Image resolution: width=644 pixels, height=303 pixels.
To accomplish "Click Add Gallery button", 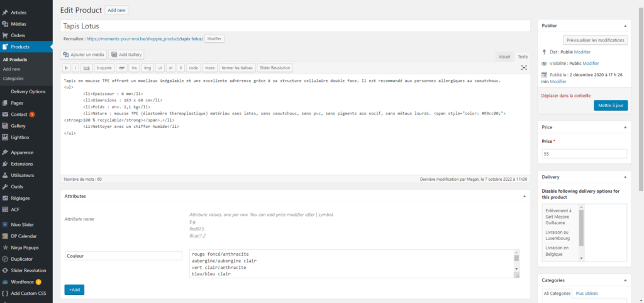I will point(126,55).
